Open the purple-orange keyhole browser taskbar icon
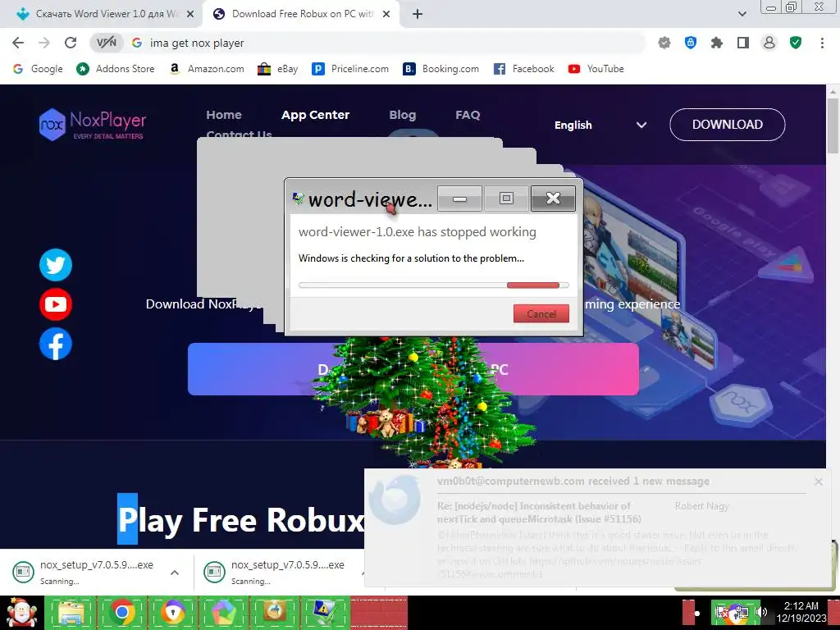Screen dimensions: 840x630 pyautogui.click(x=172, y=612)
